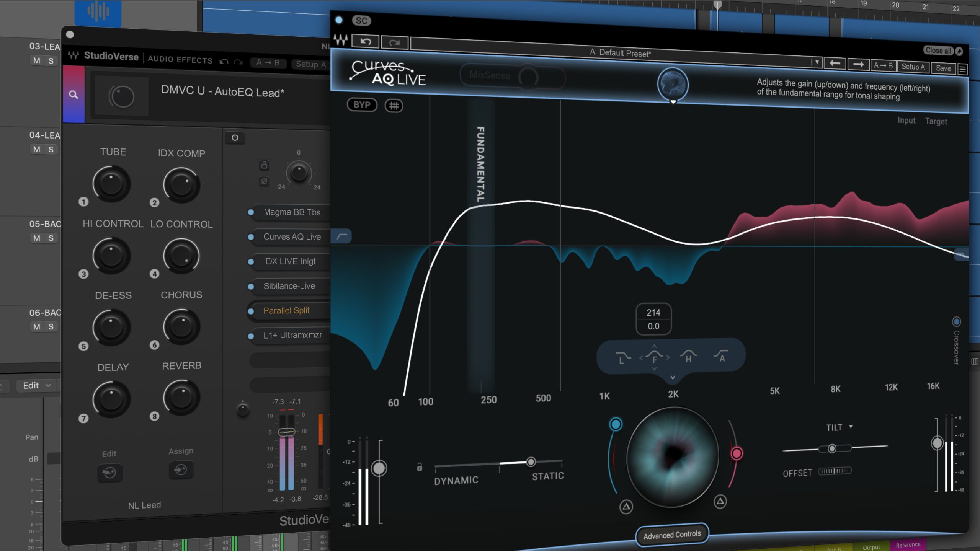This screenshot has height=551, width=980.
Task: Click the left delta triangle icon below orb
Action: 626,507
